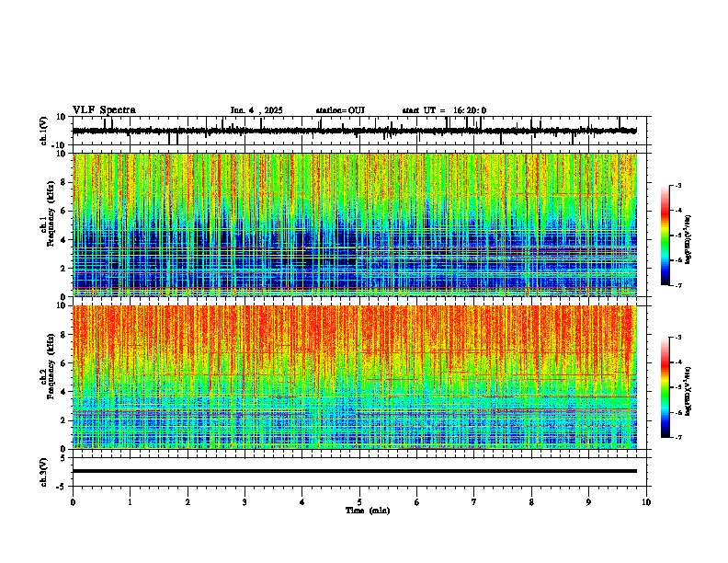Click the "ch.3(V)" vertical axis label

(x=44, y=472)
